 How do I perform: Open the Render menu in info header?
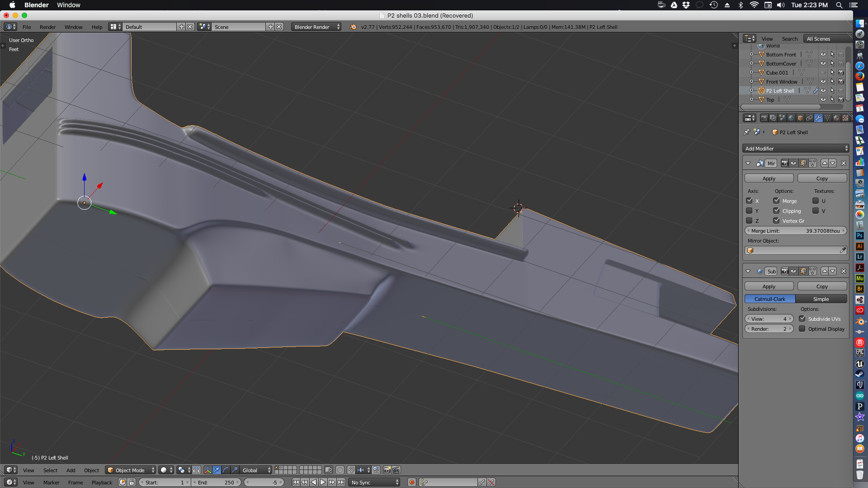click(47, 27)
